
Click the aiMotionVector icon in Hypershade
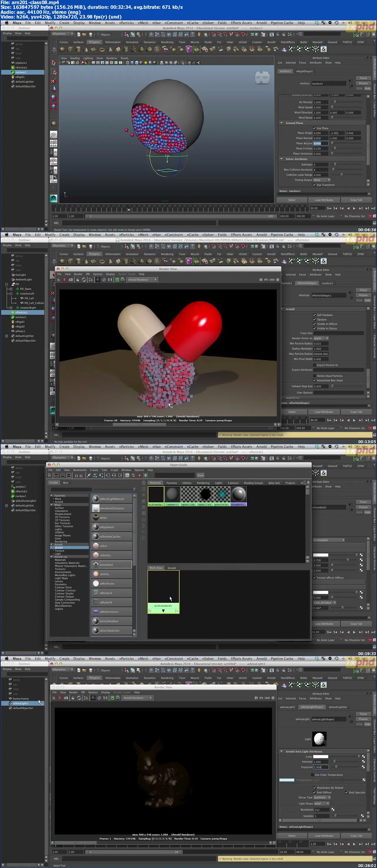click(x=96, y=612)
